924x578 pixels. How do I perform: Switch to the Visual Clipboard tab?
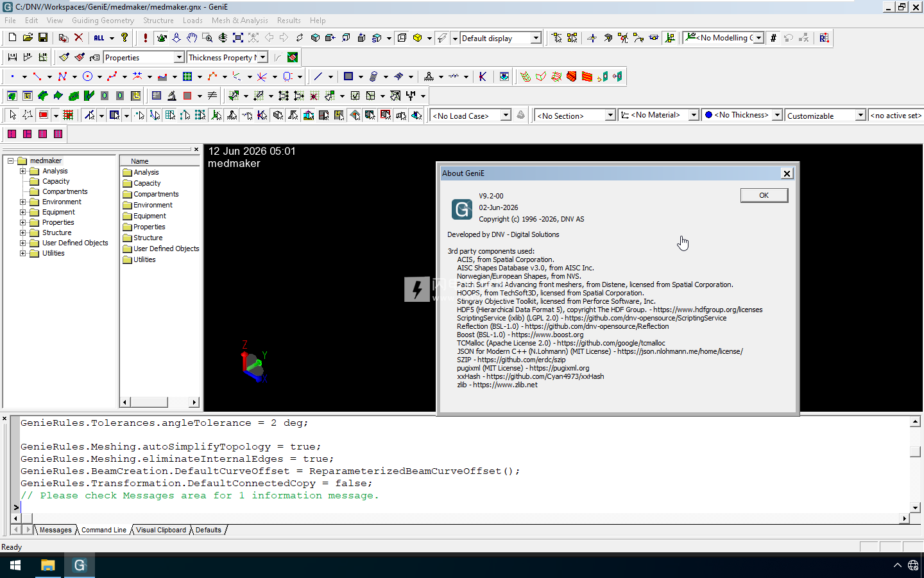coord(161,530)
